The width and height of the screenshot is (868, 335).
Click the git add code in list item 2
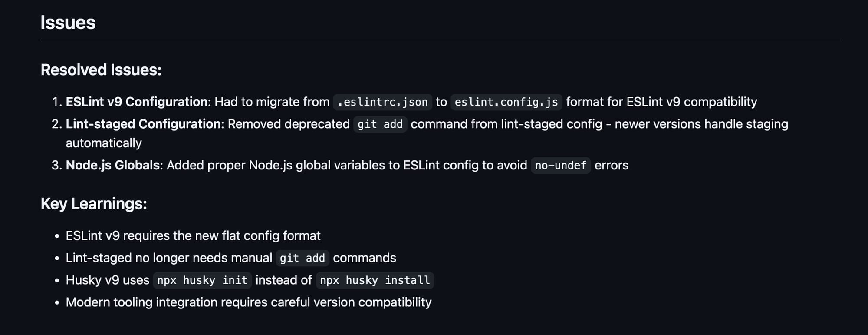point(380,124)
